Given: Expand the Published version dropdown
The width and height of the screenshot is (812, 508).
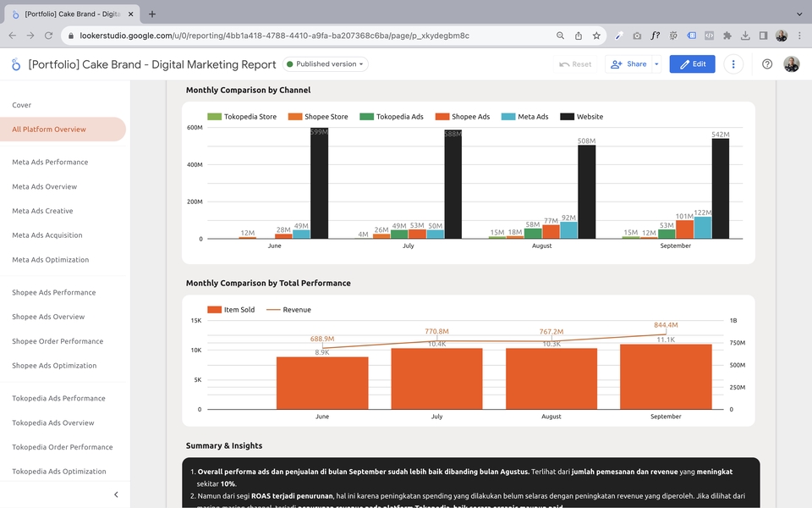Looking at the screenshot, I should (x=325, y=64).
